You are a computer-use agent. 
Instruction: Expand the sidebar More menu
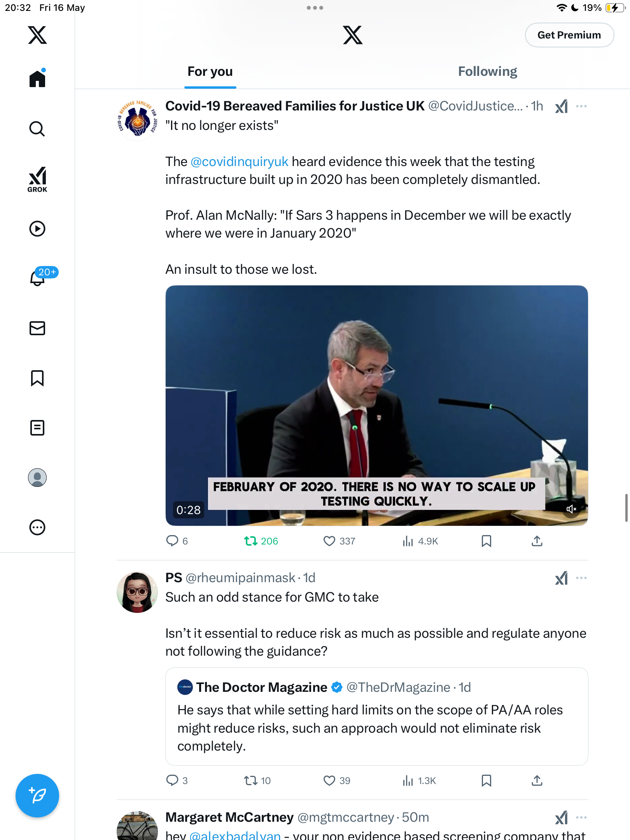coord(37,527)
